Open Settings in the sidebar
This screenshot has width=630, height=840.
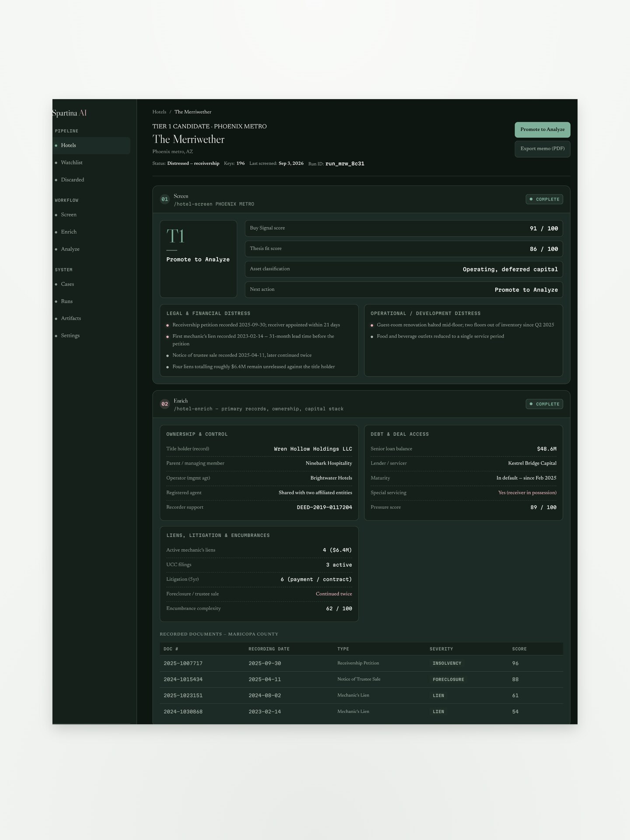point(91,336)
